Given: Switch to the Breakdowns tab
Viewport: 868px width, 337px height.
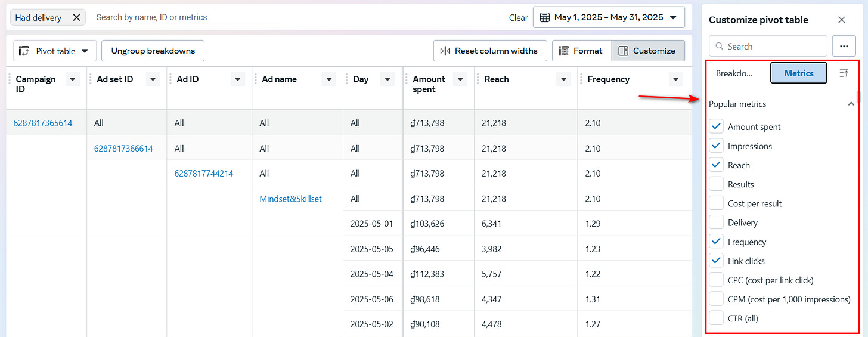Looking at the screenshot, I should [734, 73].
